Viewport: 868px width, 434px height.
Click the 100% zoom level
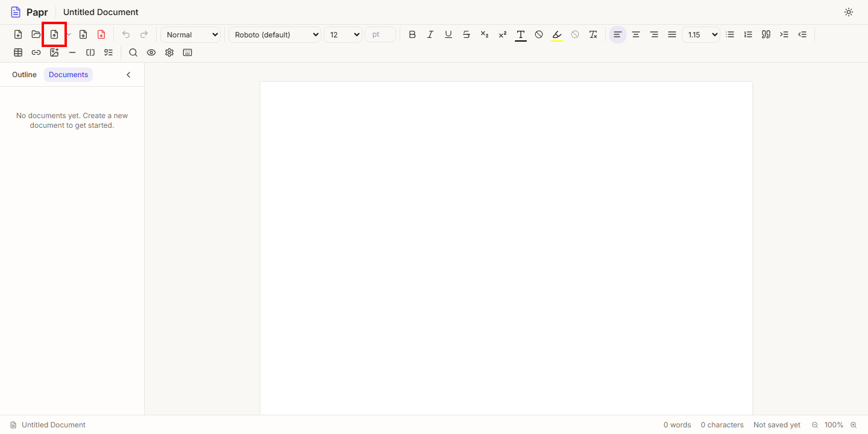[834, 425]
